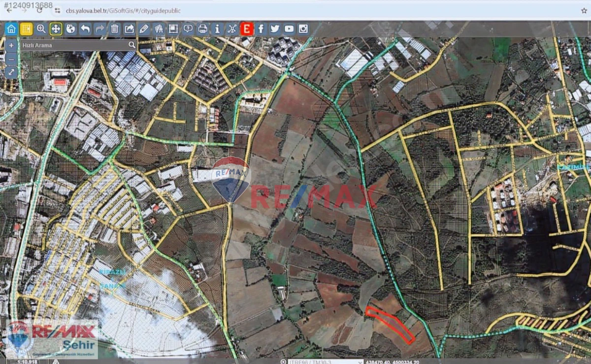Go to the map home view
This screenshot has height=364, width=591.
pos(11,29)
